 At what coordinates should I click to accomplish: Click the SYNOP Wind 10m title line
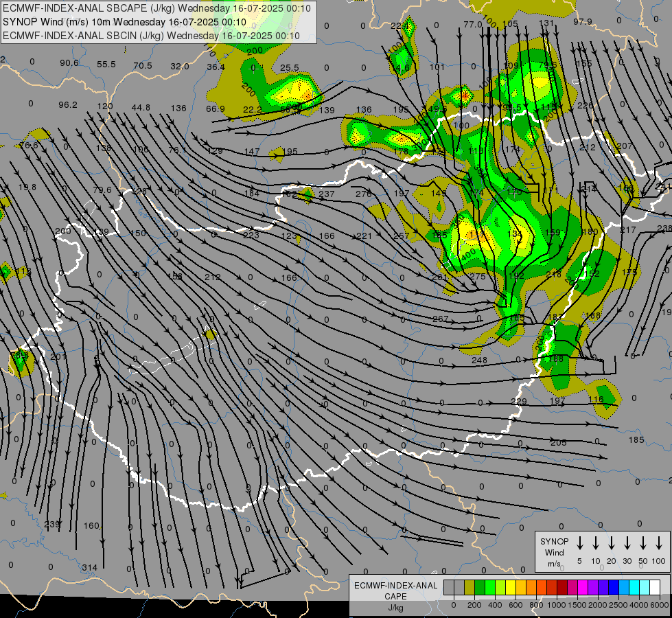tap(124, 22)
